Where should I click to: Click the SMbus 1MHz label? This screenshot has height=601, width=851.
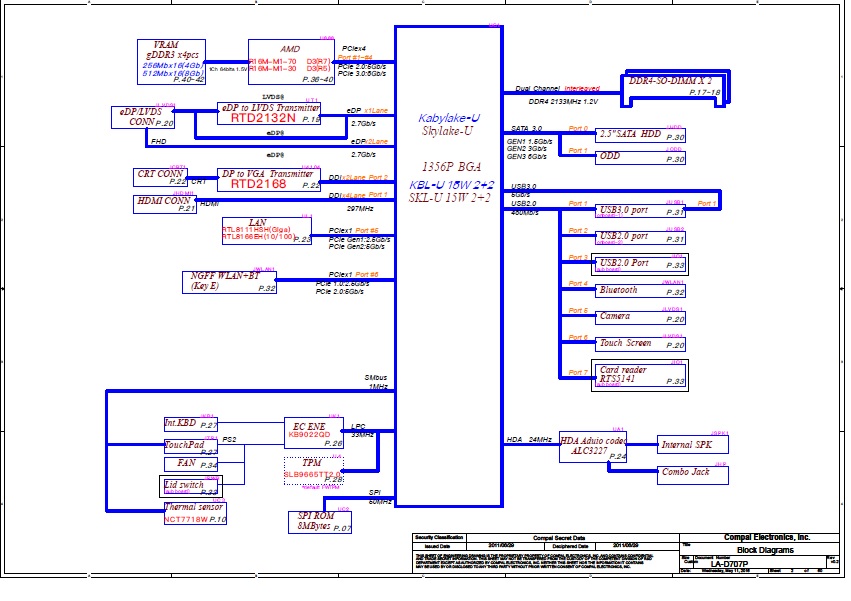376,382
